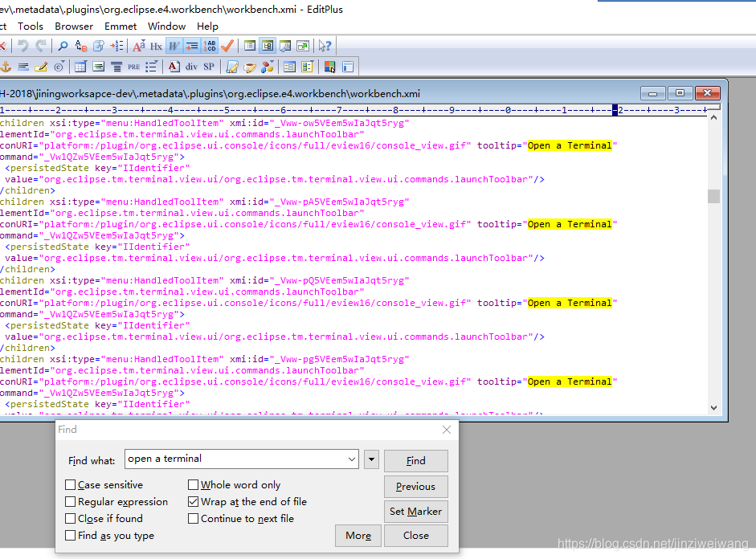
Task: Click the Redo toolbar icon
Action: (x=41, y=46)
